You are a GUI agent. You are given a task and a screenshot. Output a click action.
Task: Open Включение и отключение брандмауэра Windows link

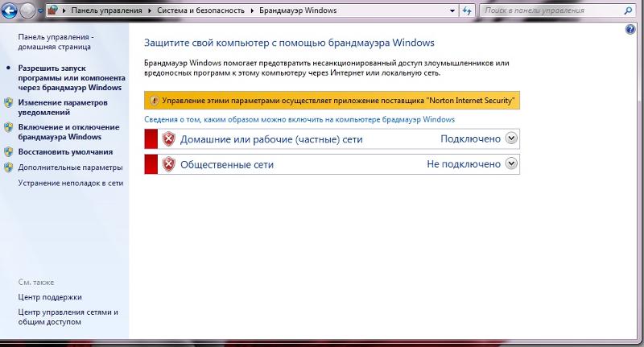68,132
